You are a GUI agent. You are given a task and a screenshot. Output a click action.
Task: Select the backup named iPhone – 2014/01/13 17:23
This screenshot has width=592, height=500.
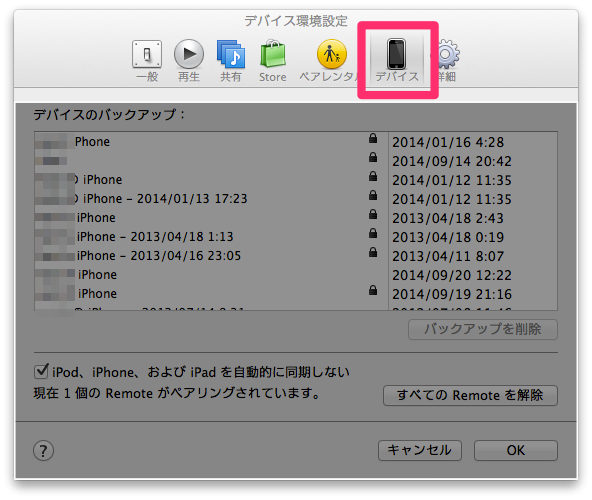coord(296,199)
